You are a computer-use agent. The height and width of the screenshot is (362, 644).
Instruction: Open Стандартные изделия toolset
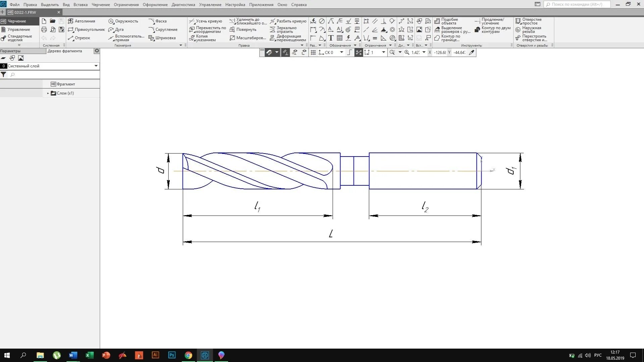point(19,38)
